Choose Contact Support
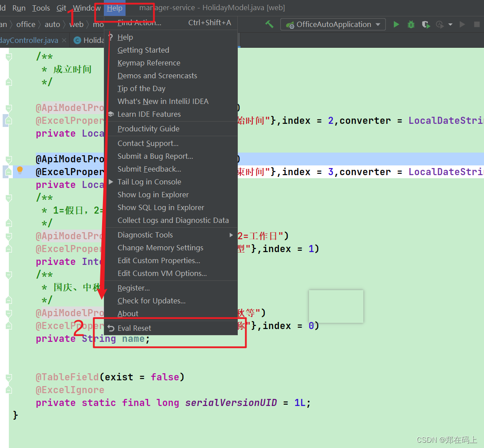 [x=171, y=144]
